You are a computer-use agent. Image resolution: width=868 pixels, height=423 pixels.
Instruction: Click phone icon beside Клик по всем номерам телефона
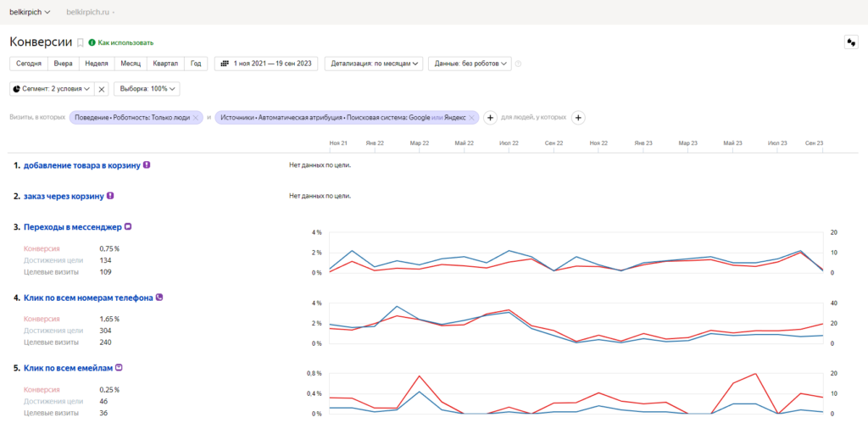(x=159, y=298)
